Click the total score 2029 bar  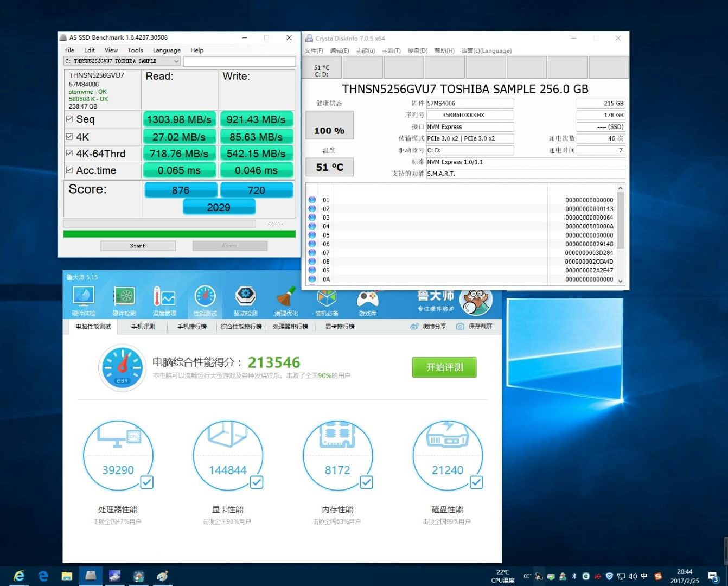219,207
